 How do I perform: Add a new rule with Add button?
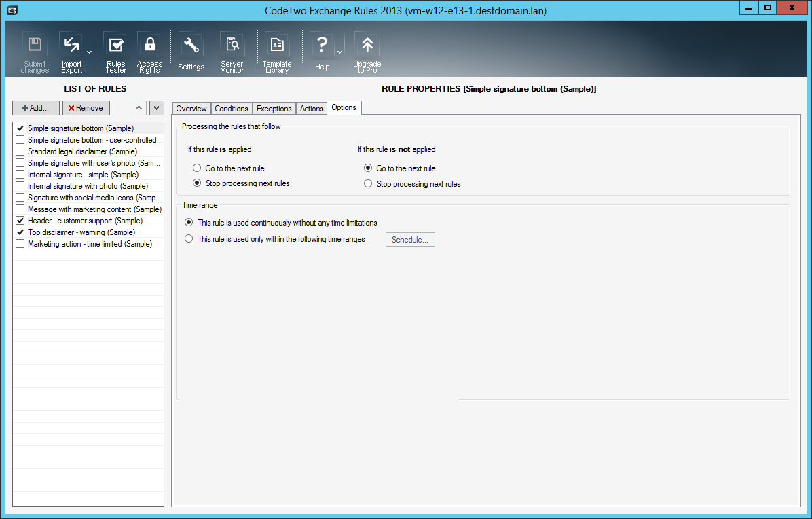tap(36, 108)
